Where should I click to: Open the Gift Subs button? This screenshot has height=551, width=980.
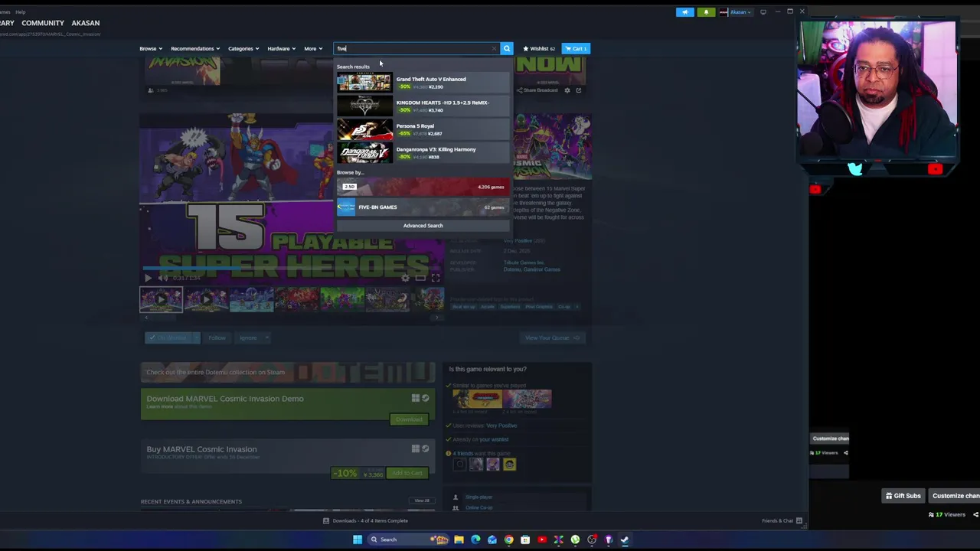pos(903,496)
